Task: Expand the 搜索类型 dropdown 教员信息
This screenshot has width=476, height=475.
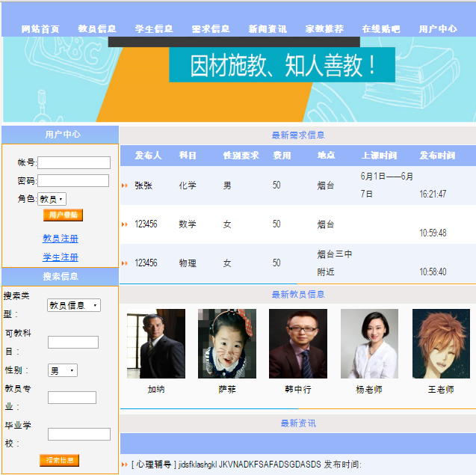Action: [74, 305]
